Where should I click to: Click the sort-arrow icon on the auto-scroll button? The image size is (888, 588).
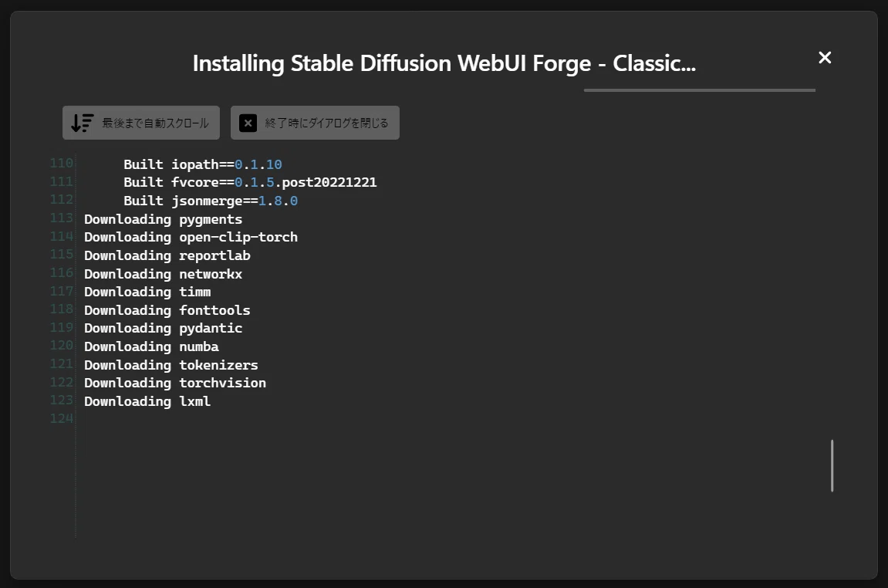tap(82, 123)
